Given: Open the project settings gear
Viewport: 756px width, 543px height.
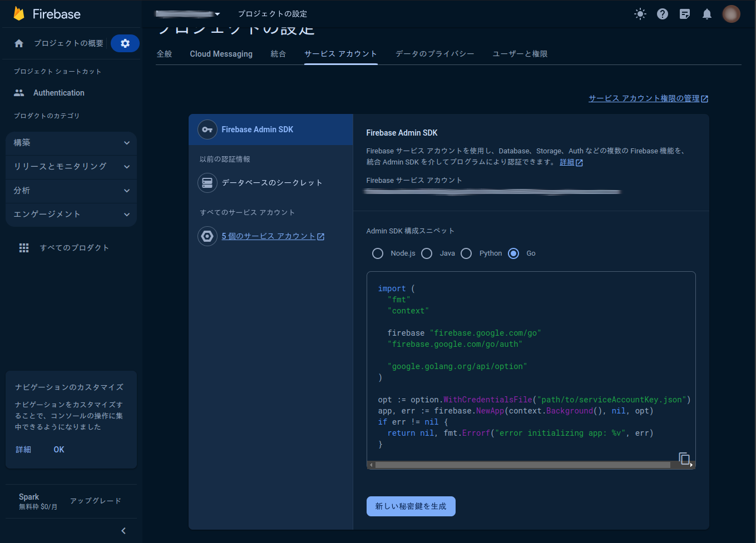Looking at the screenshot, I should pyautogui.click(x=125, y=43).
